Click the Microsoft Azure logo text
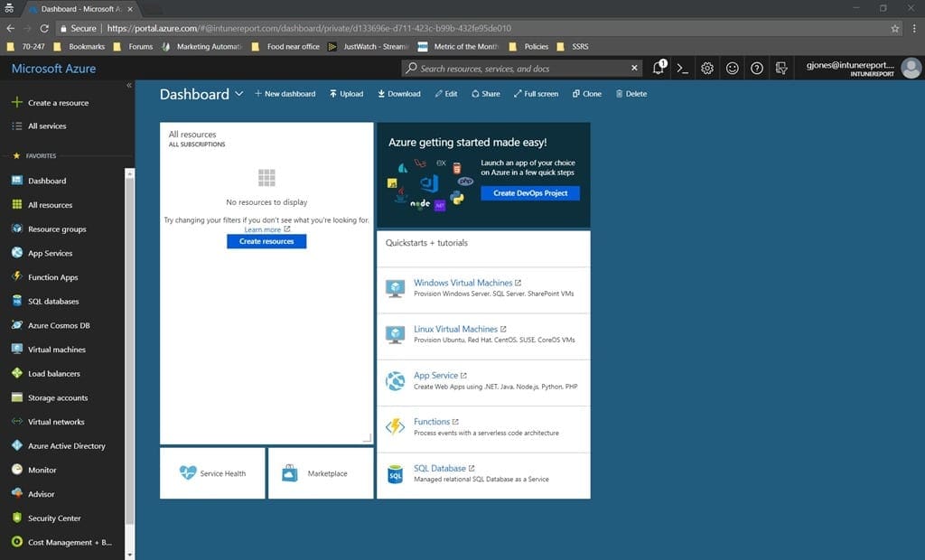The height and width of the screenshot is (560, 925). (53, 69)
